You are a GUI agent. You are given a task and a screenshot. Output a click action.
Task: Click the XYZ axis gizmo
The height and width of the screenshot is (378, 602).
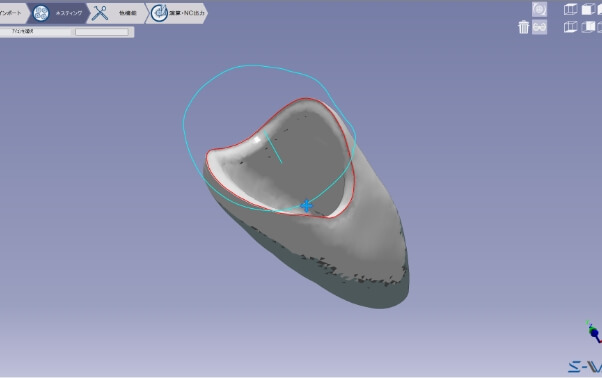point(594,332)
